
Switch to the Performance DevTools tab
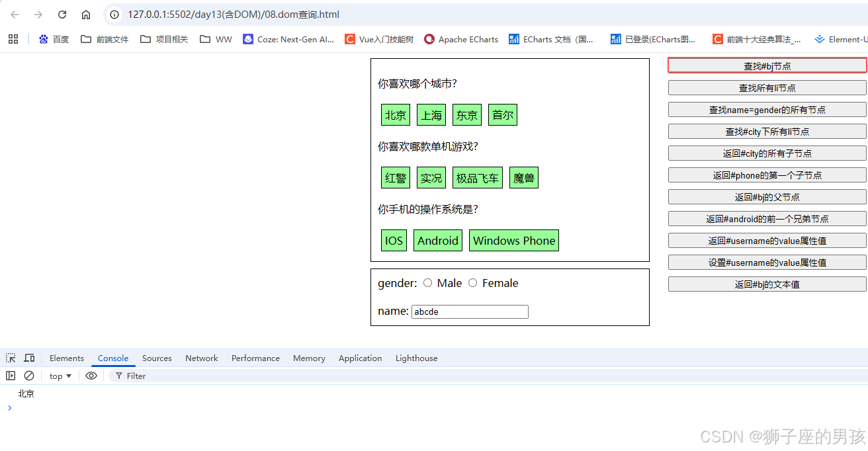click(x=255, y=358)
